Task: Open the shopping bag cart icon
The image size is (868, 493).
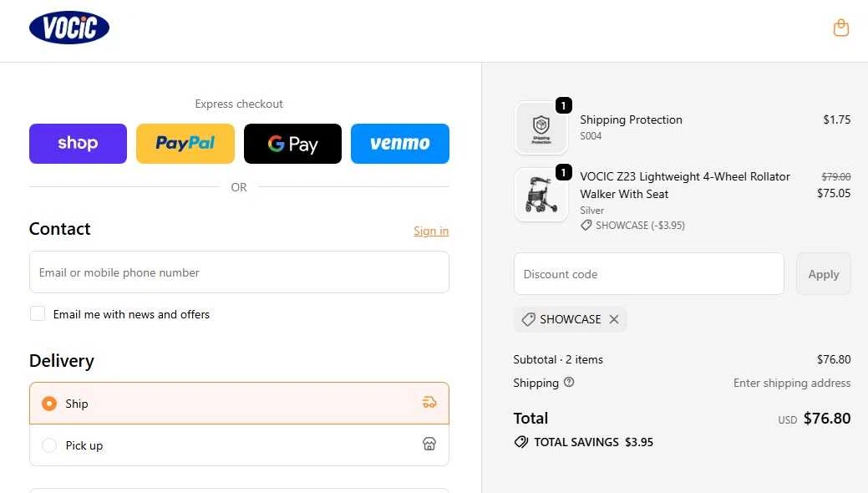Action: tap(841, 28)
